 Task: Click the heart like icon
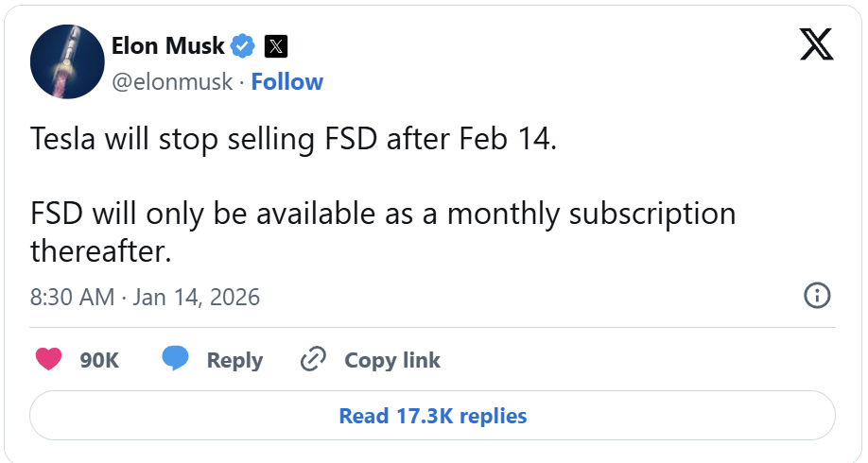(49, 360)
